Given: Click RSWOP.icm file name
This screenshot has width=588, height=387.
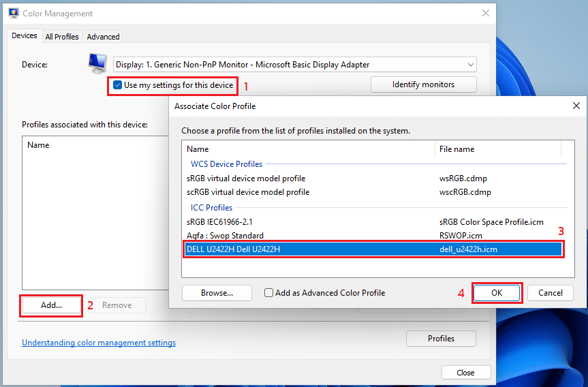Looking at the screenshot, I should pyautogui.click(x=461, y=236).
